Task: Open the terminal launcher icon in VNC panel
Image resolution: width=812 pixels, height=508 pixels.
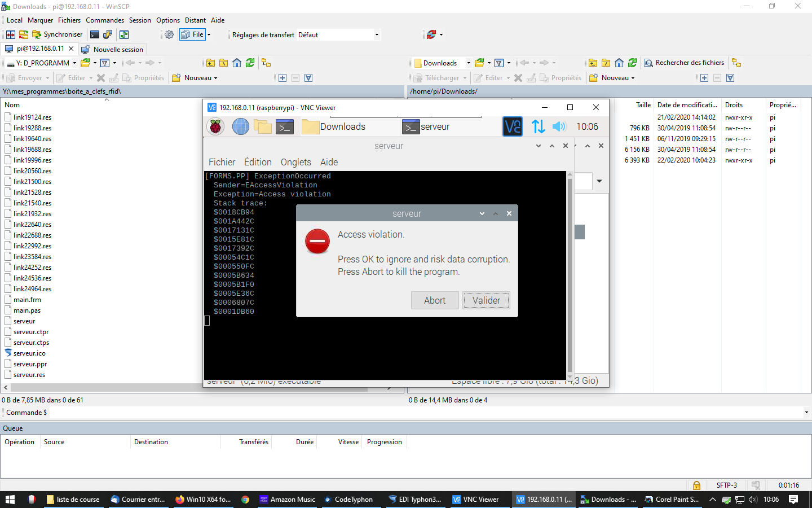Action: click(285, 126)
